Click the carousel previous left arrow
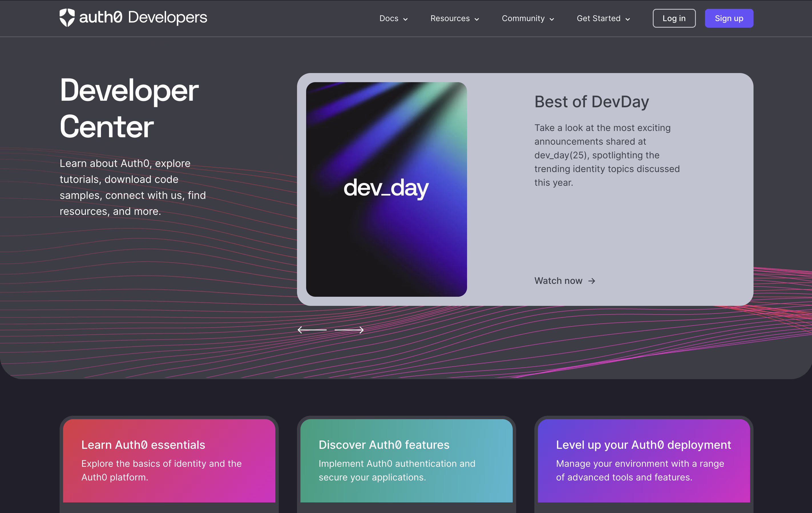The width and height of the screenshot is (812, 513). click(312, 330)
